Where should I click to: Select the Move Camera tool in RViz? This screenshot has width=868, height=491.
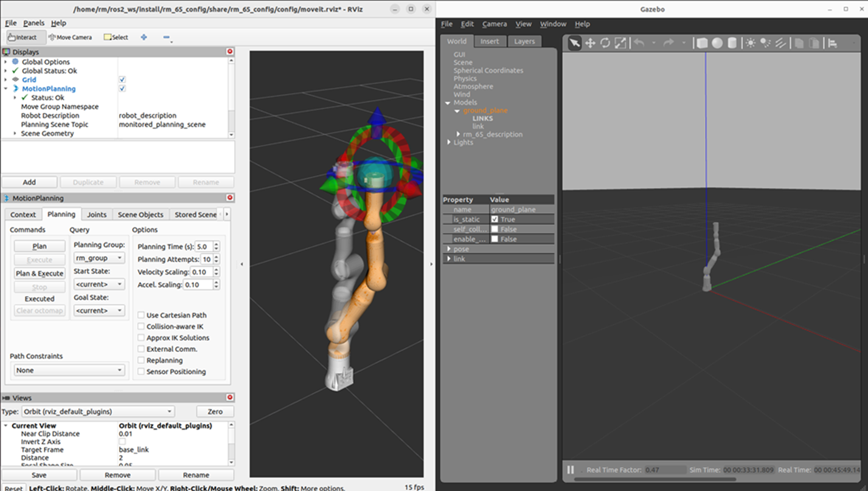[x=70, y=37]
